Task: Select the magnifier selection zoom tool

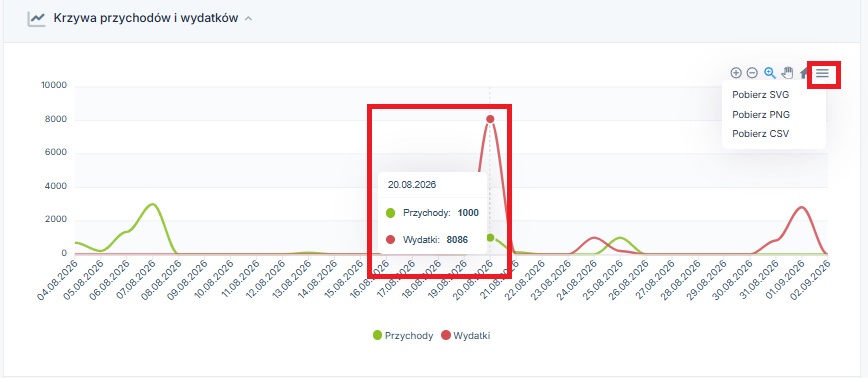Action: [769, 73]
